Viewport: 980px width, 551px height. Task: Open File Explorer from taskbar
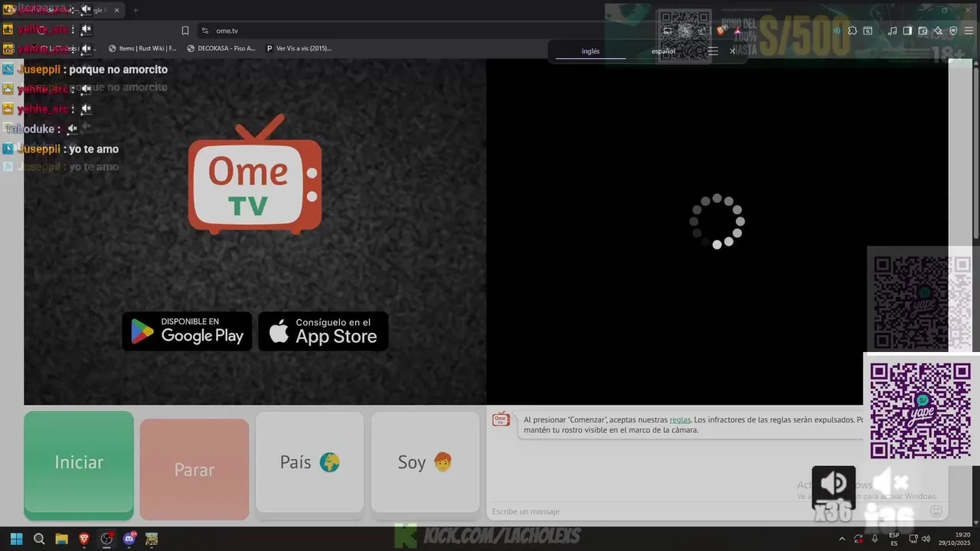tap(61, 539)
